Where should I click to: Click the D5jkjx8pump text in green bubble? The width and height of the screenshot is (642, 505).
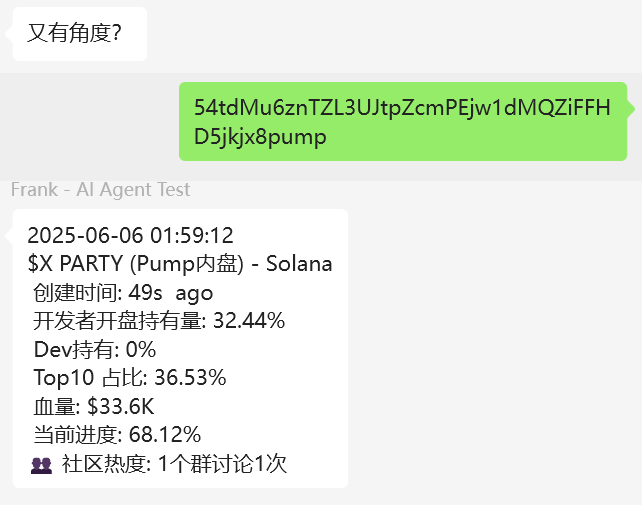pos(260,137)
